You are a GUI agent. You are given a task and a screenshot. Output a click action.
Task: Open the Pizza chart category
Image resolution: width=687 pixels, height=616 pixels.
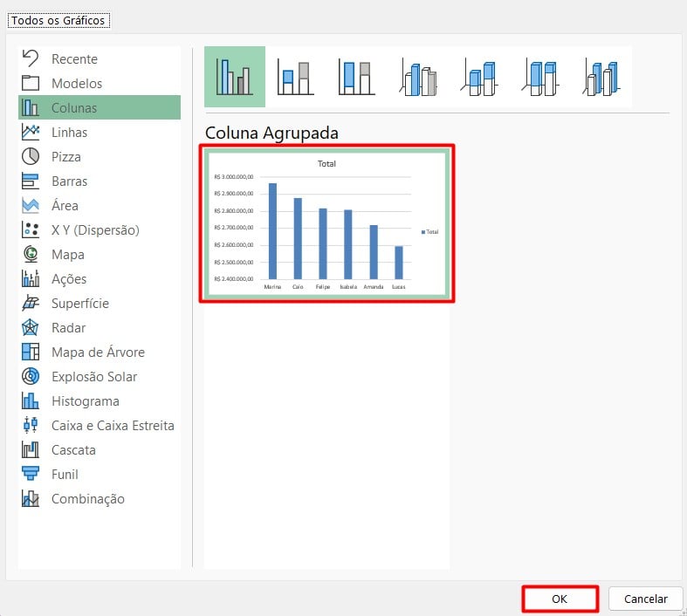tap(65, 157)
